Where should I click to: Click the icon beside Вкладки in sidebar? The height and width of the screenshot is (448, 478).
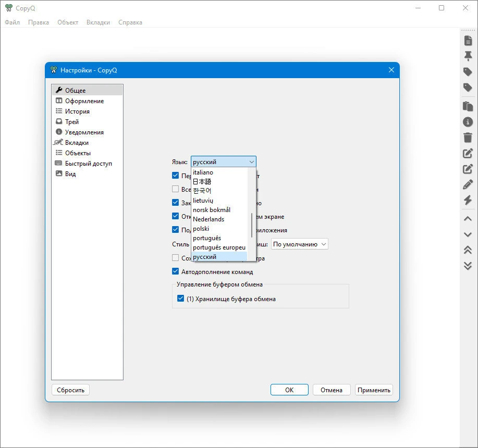click(58, 142)
